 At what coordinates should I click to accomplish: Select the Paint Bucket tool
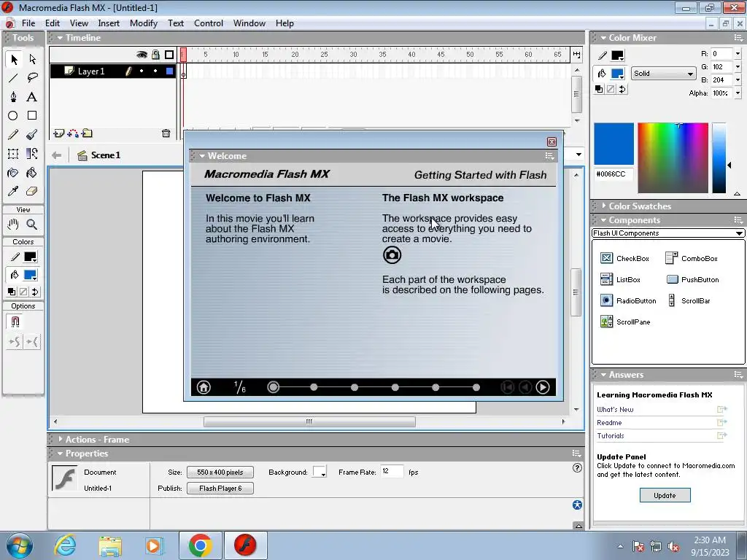32,172
